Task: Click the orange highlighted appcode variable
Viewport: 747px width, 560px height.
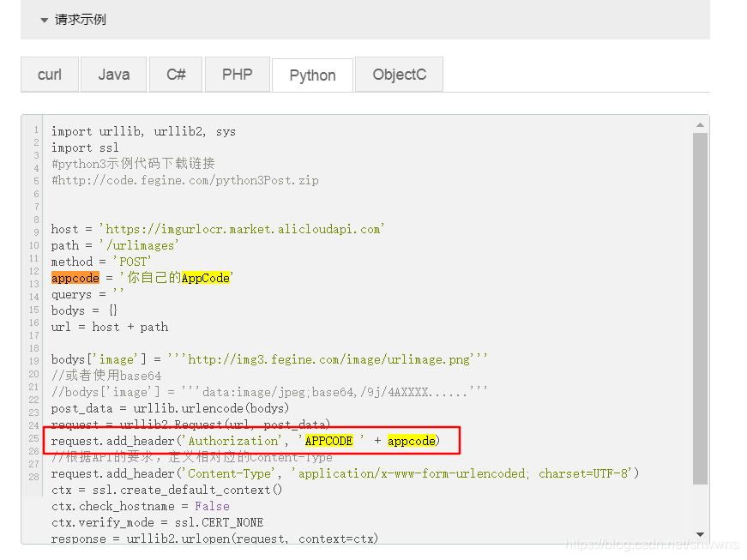Action: [75, 278]
